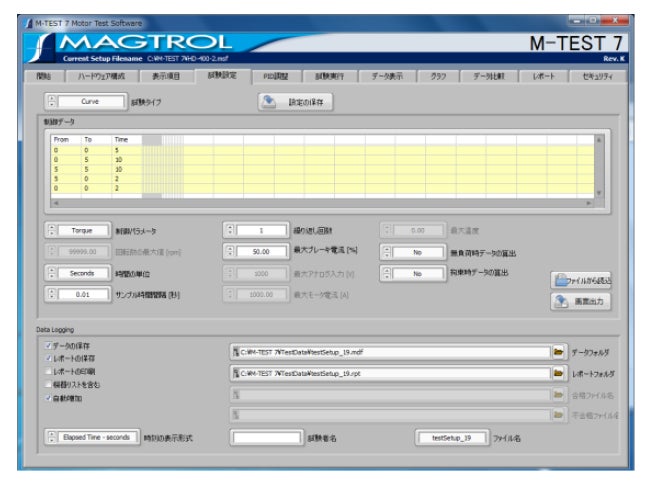Switch to the データ表示 tab

(387, 77)
